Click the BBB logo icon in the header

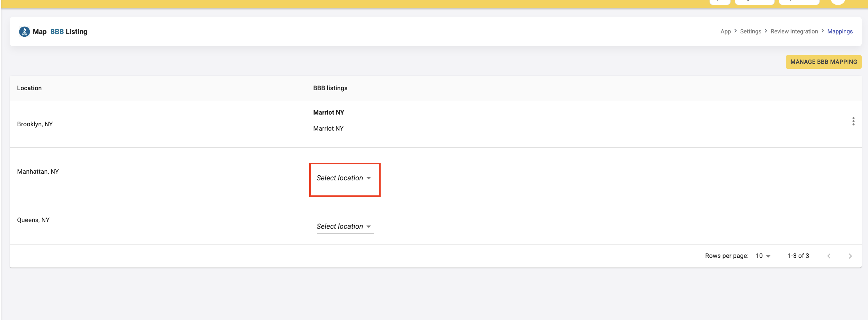24,32
